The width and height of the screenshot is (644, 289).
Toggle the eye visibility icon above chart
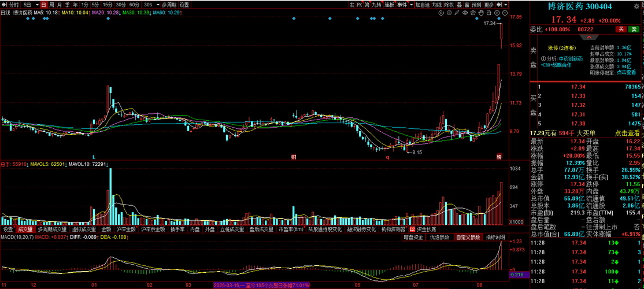(x=465, y=13)
